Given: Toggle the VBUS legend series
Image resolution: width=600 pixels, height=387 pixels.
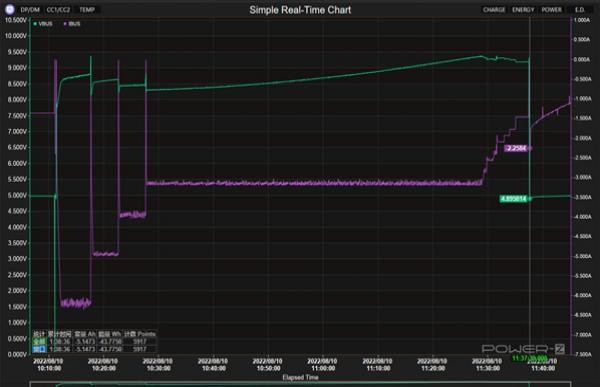Looking at the screenshot, I should (43, 24).
